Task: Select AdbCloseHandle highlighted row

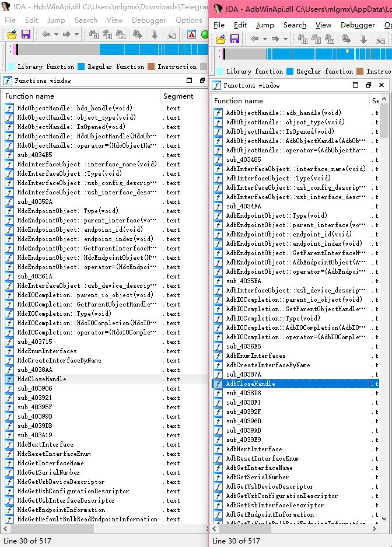Action: (296, 384)
